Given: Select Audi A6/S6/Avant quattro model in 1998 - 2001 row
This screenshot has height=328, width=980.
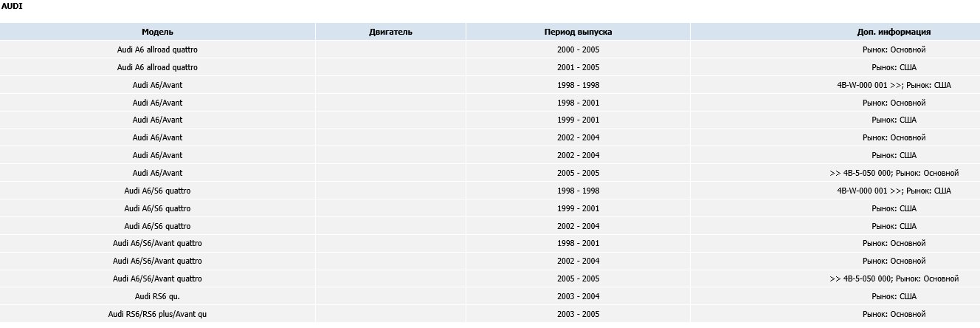Looking at the screenshot, I should click(x=157, y=243).
